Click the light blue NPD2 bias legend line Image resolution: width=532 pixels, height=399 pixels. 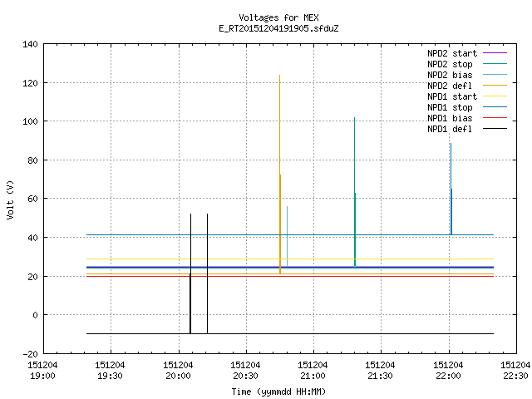pyautogui.click(x=495, y=75)
